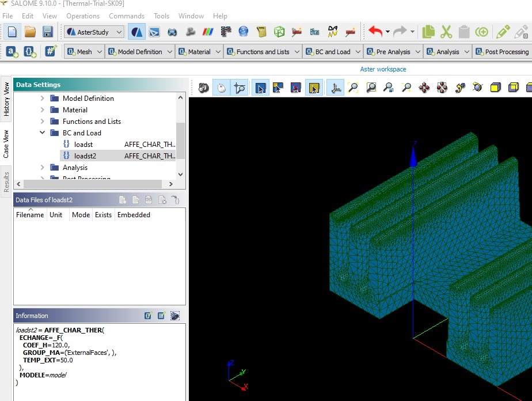This screenshot has width=532, height=401.
Task: Activate the Eficas module icon
Action: point(314,32)
